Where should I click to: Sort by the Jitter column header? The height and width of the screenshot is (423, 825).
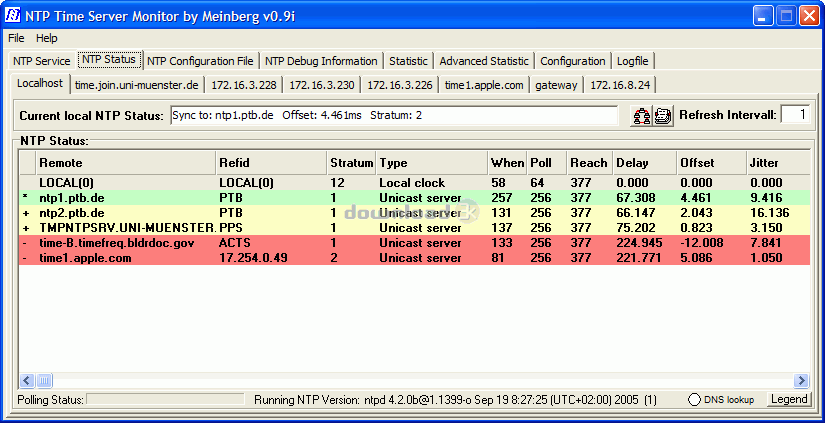[778, 163]
